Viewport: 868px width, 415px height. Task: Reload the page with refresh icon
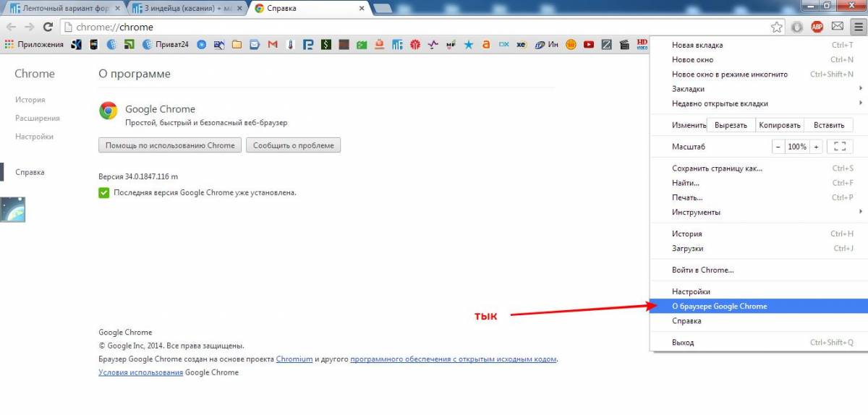coord(48,27)
